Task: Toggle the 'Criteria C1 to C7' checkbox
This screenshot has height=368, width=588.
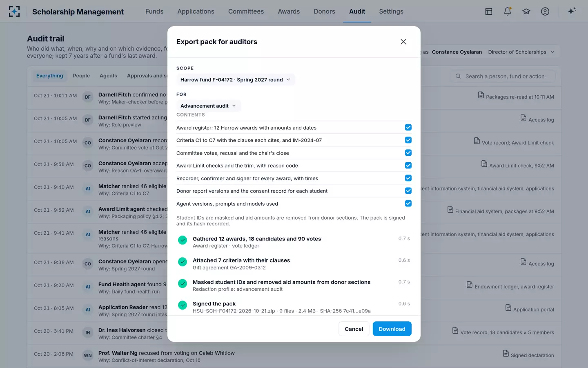Action: pos(408,140)
